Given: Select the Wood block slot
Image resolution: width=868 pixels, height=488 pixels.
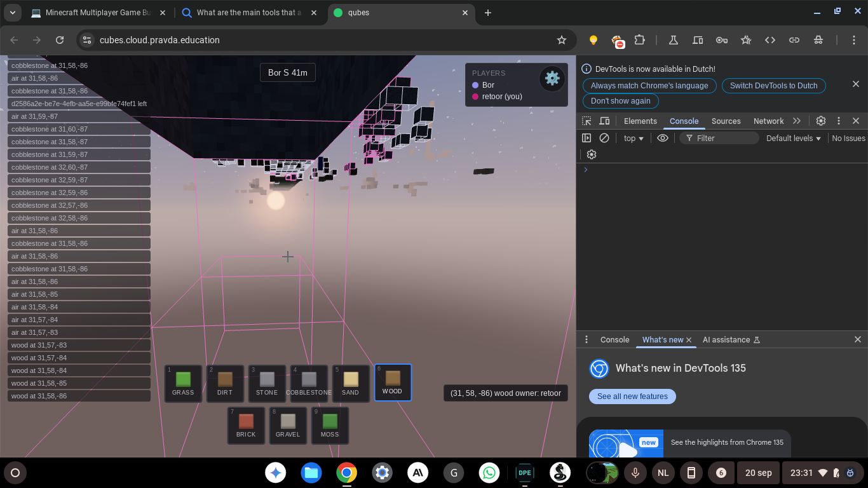Looking at the screenshot, I should tap(393, 383).
